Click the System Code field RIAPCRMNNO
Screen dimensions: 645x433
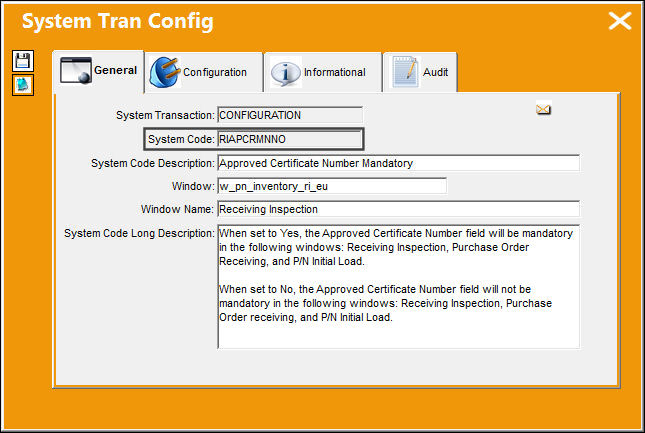[x=290, y=139]
